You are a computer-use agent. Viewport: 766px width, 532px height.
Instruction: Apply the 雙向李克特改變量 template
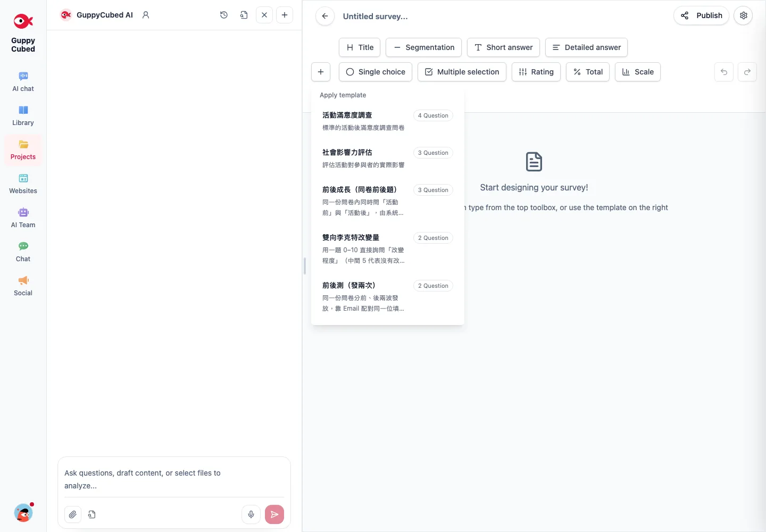(388, 249)
